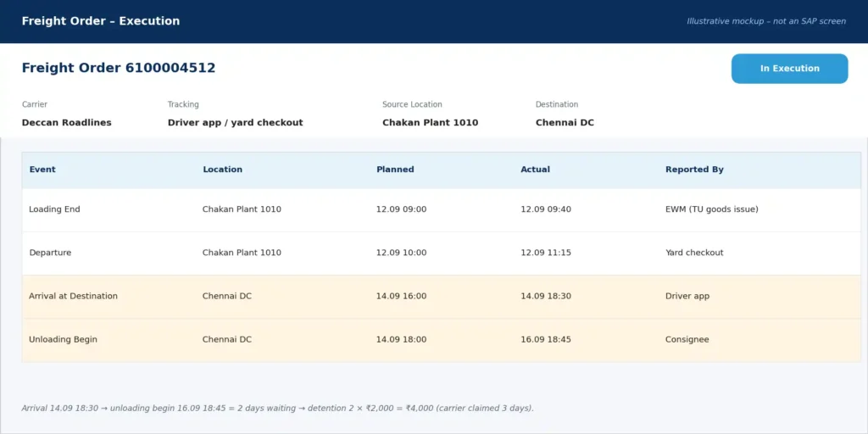Click the Freight Order 6100004512 heading
This screenshot has height=434, width=868.
119,68
